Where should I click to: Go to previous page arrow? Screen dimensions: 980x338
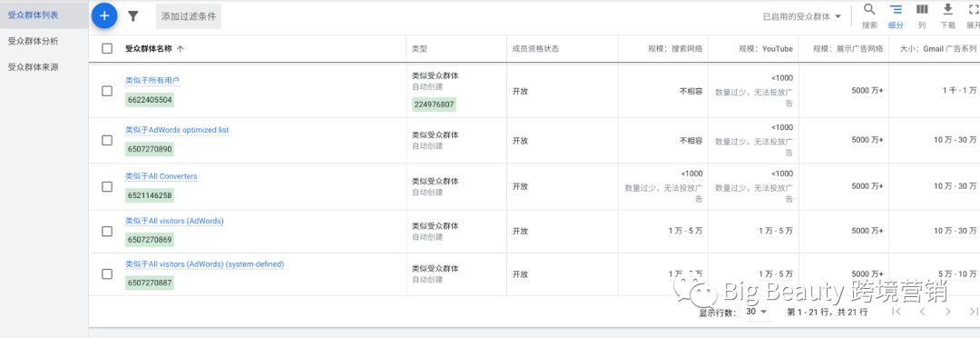(x=922, y=312)
